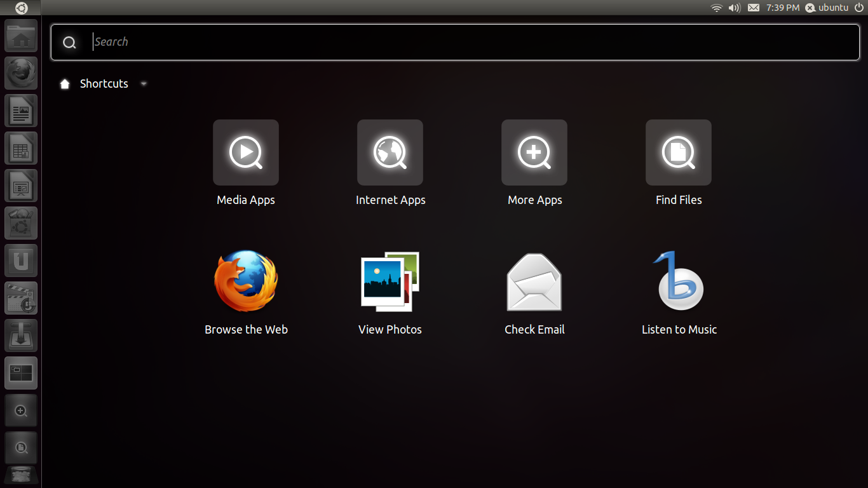Launch Firefox from the launcher

21,73
